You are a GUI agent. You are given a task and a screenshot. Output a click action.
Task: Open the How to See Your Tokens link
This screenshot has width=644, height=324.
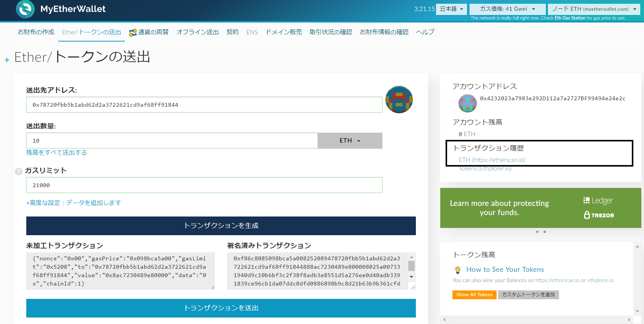[505, 269]
